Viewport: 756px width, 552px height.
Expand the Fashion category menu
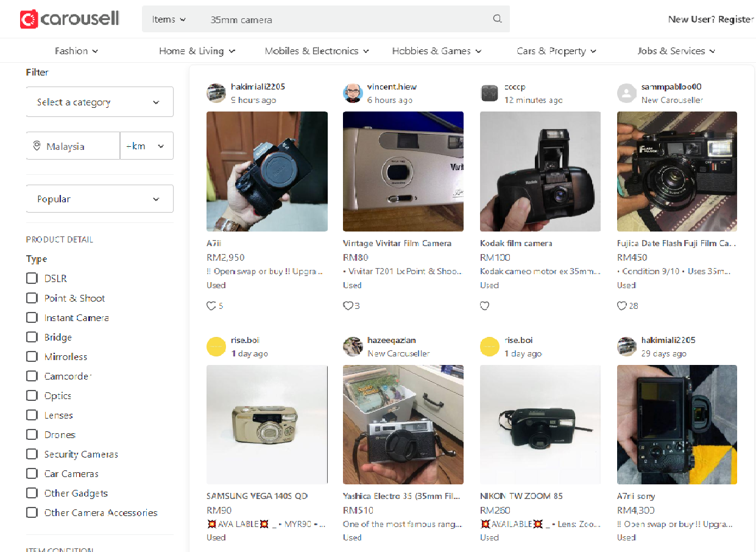coord(77,51)
